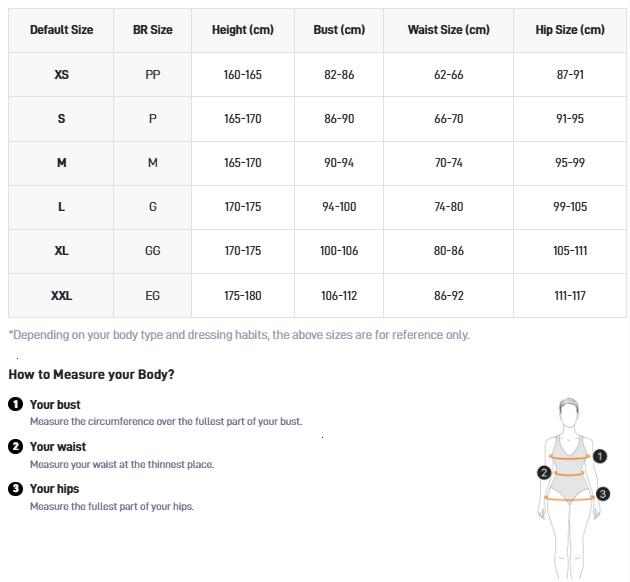This screenshot has height=582, width=630.
Task: Select the waist marker 2 on body figure
Action: (544, 472)
